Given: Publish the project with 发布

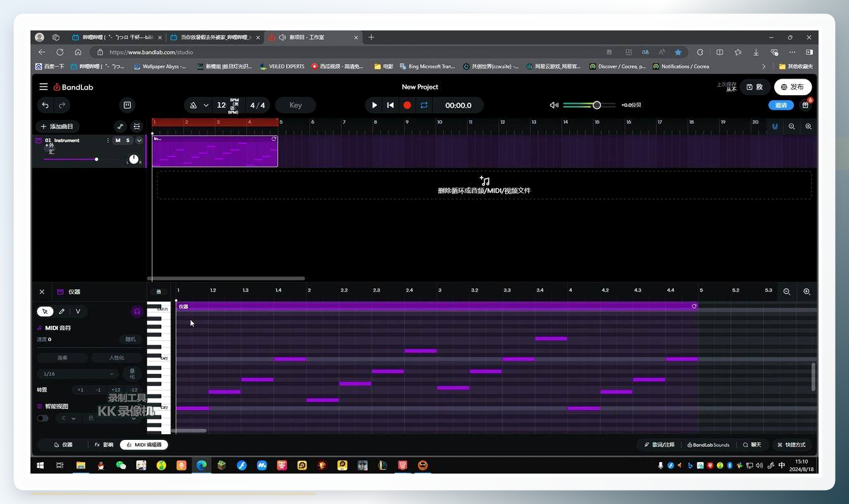Looking at the screenshot, I should 793,87.
